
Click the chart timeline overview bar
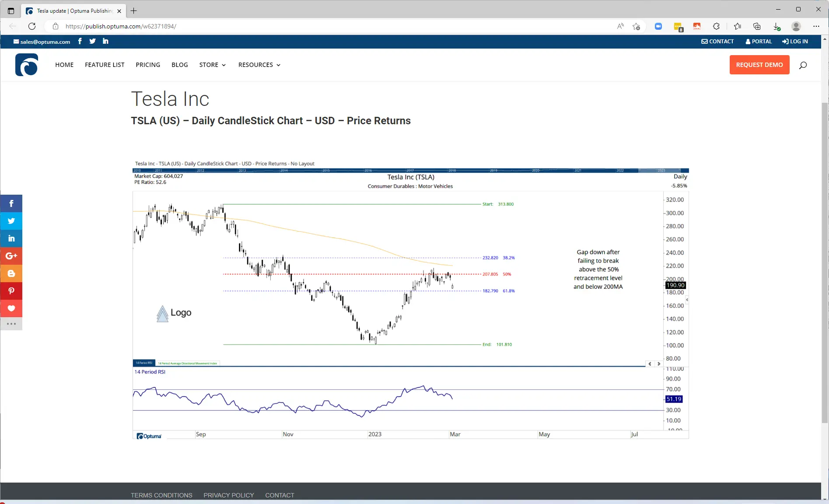[x=410, y=171]
